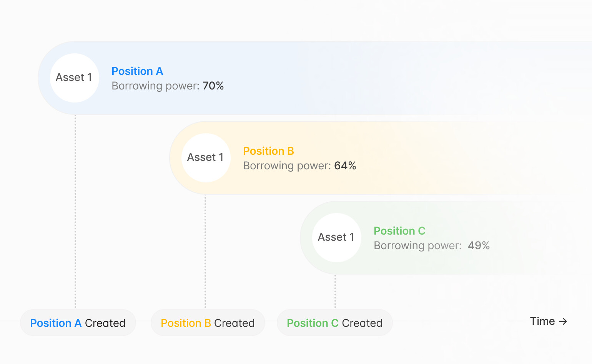592x364 pixels.
Task: Click the blue Position A title
Action: tap(137, 71)
